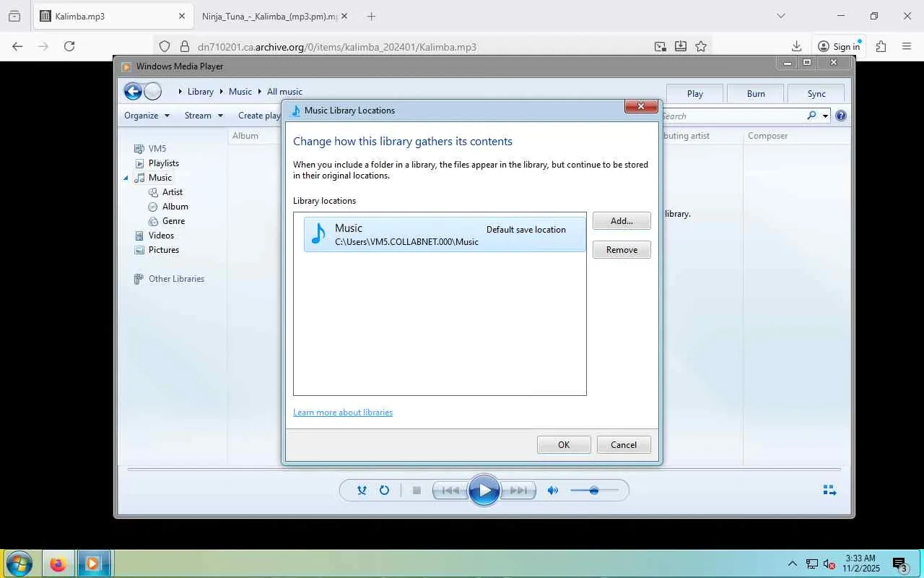Screen dimensions: 924x578
Task: Open the Music breadcrumb in the address path
Action: (x=240, y=92)
